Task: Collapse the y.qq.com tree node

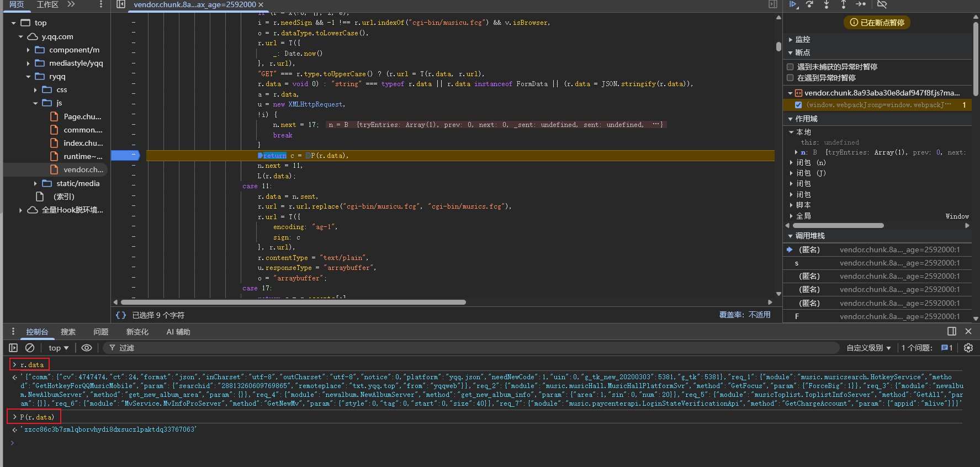Action: [21, 37]
